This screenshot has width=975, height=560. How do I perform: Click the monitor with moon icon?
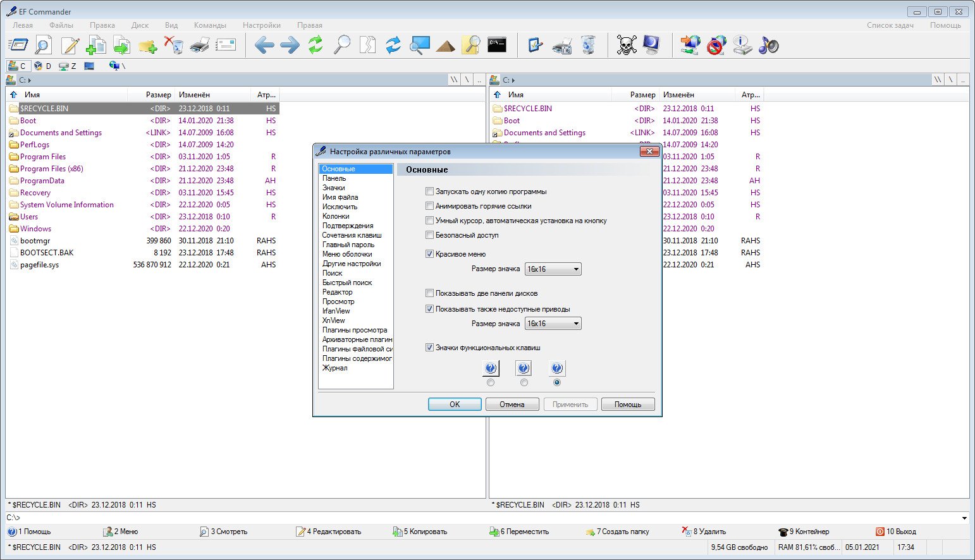coord(651,45)
